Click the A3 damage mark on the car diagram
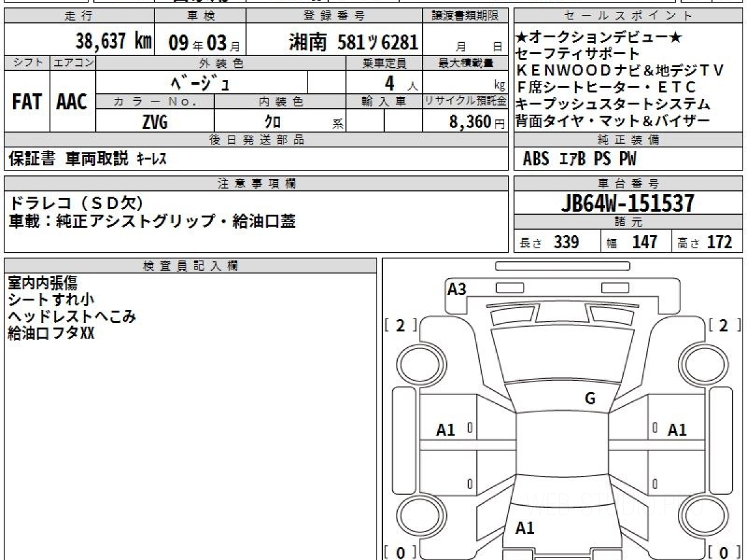Image resolution: width=747 pixels, height=560 pixels. [x=457, y=289]
